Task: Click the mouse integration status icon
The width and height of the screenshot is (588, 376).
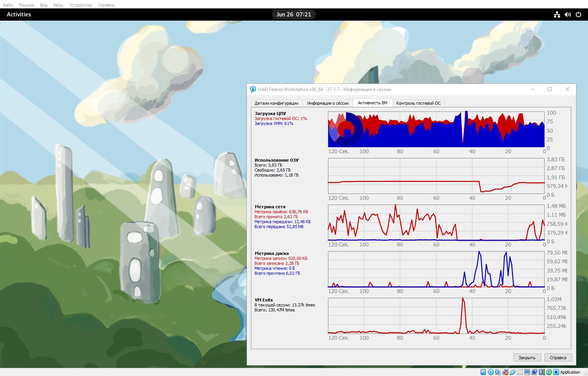Action: click(549, 372)
